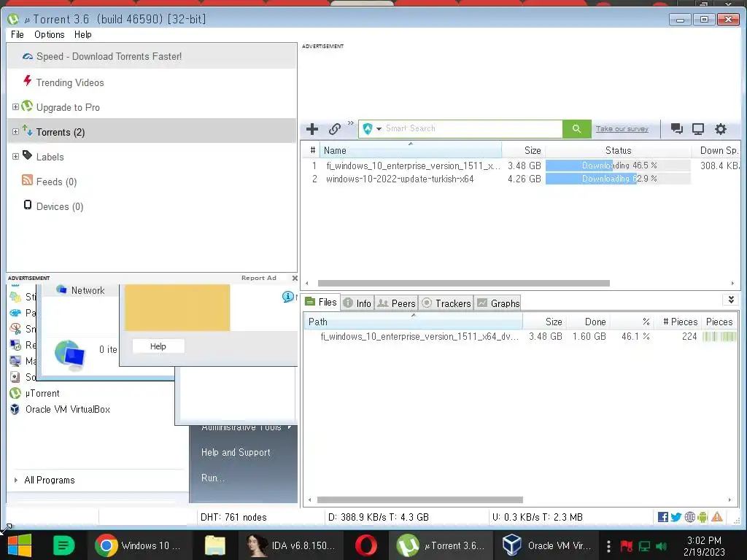
Task: Click the Report Ad link
Action: click(x=259, y=278)
